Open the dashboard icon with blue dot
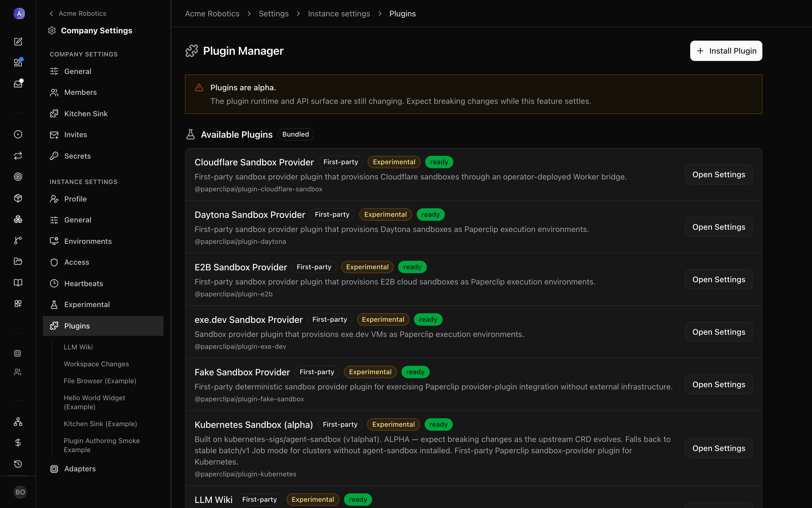 tap(18, 62)
